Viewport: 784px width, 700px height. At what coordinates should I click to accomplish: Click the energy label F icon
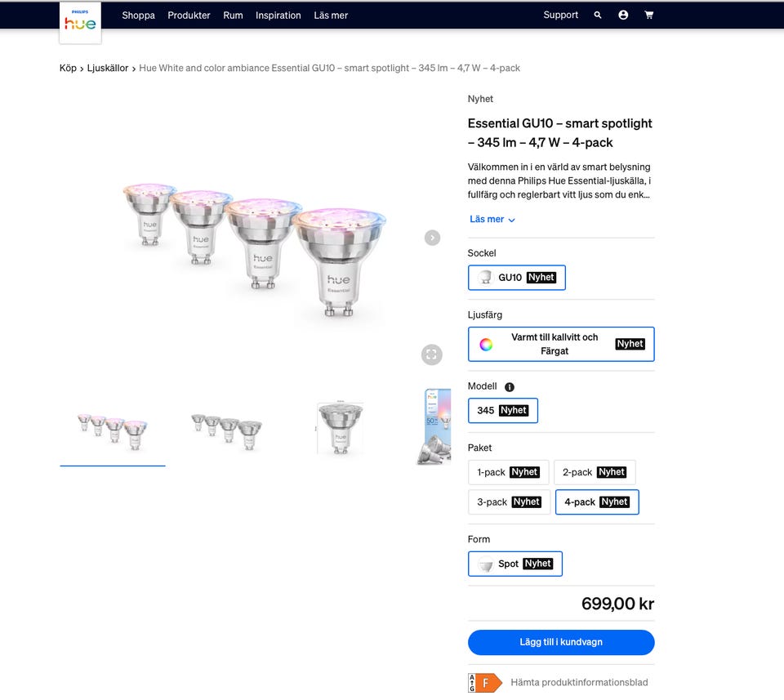[484, 683]
